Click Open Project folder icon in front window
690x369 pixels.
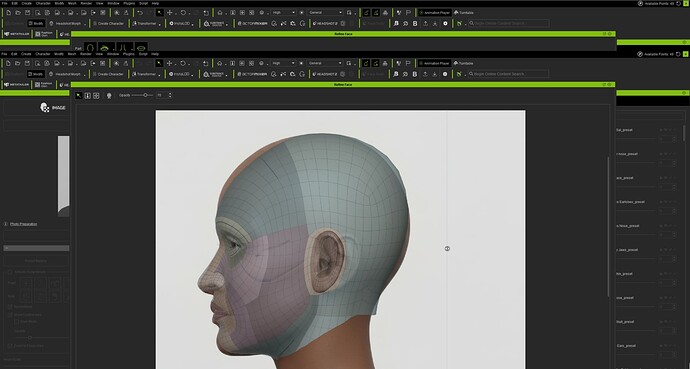(x=18, y=63)
